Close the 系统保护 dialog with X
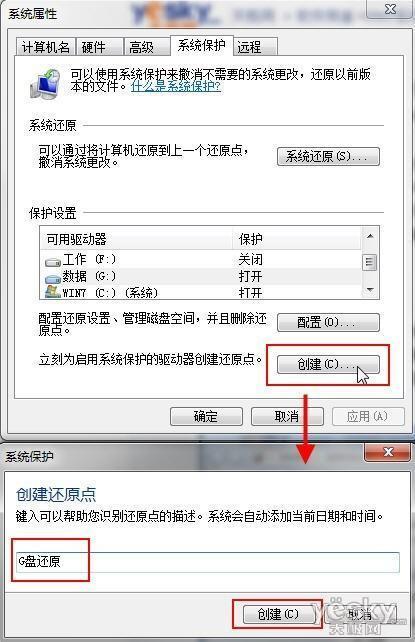Screen dimensions: 415x642 tap(387, 452)
